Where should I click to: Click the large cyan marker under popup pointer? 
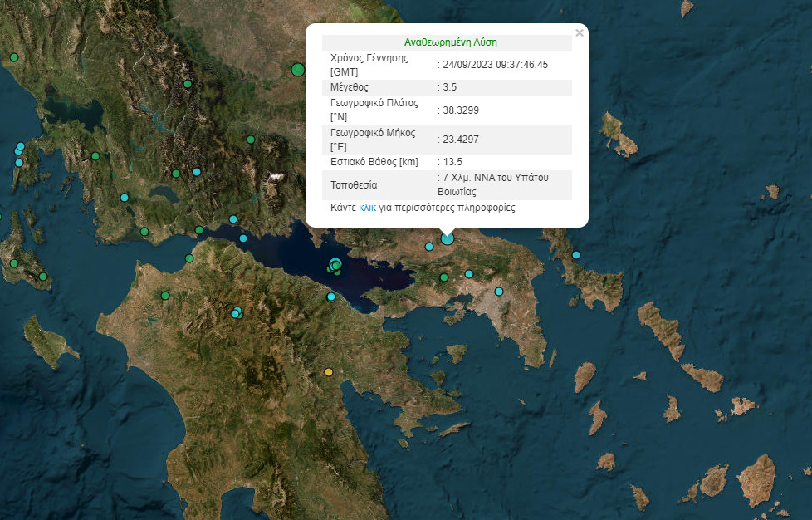[448, 238]
